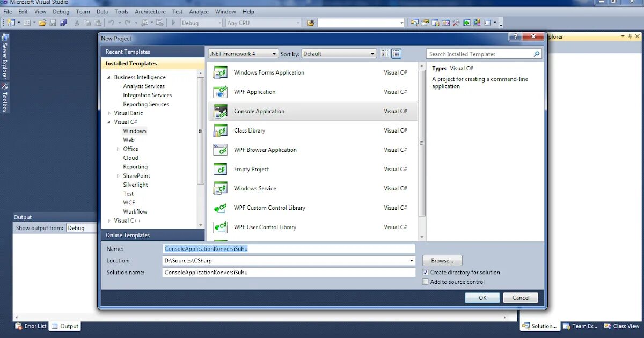The height and width of the screenshot is (338, 644).
Task: Click the Save toolbar icon
Action: 53,23
